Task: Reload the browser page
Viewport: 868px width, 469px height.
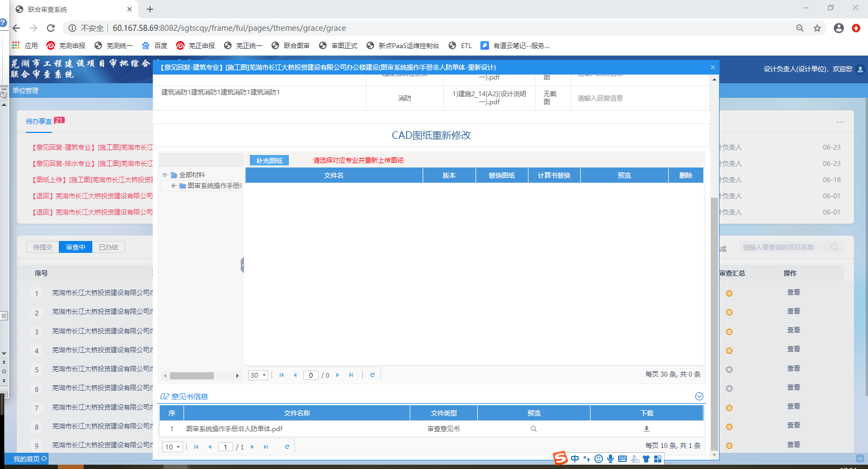Action: pos(51,28)
